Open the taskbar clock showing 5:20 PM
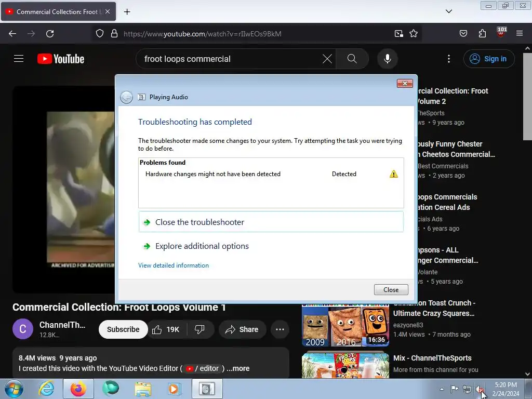The image size is (532, 399). (506, 389)
